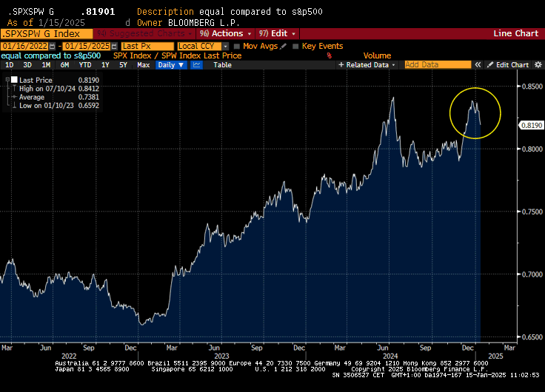Click the start date field 01/16/2022
The width and height of the screenshot is (545, 392).
pos(25,46)
